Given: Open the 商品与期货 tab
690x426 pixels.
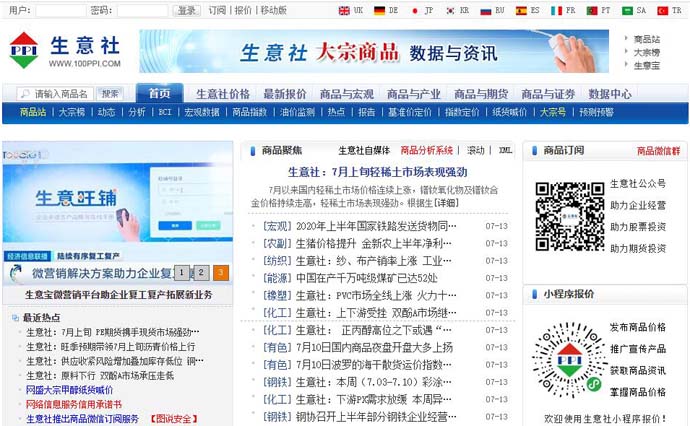Looking at the screenshot, I should point(481,94).
